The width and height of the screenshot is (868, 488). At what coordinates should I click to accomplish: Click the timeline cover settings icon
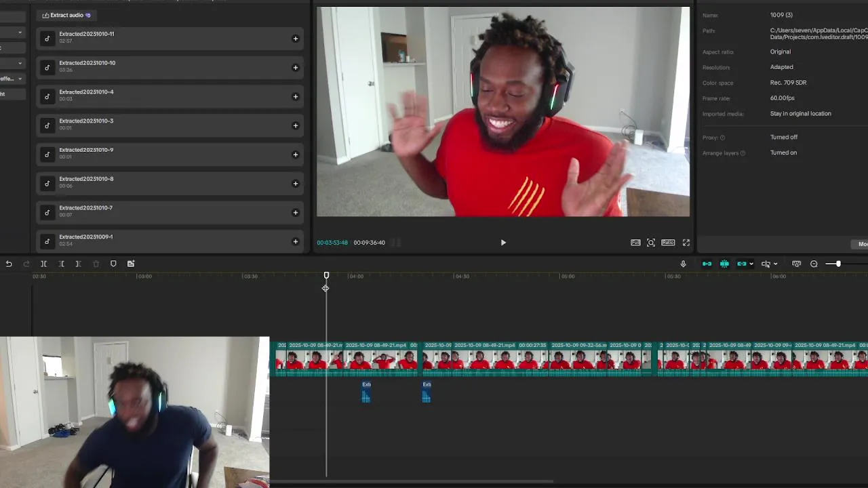[796, 264]
